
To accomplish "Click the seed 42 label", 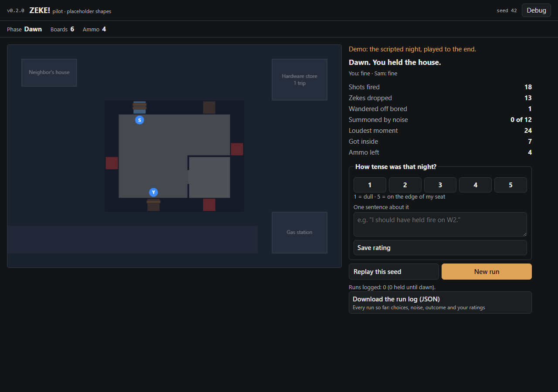I will point(507,11).
